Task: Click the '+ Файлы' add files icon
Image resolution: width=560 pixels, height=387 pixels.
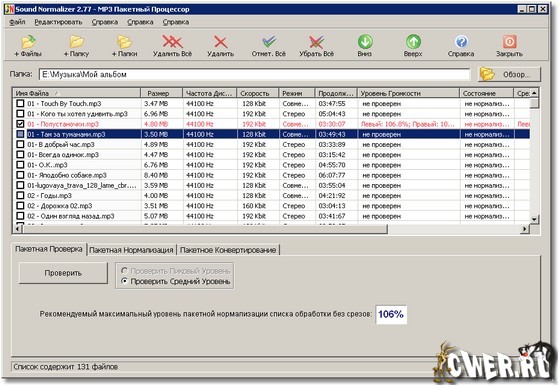Action: (28, 42)
